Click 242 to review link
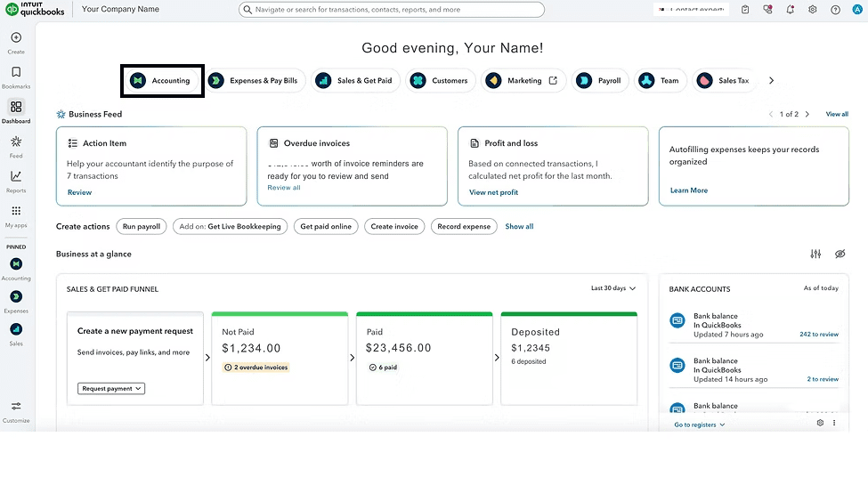 [x=819, y=335]
